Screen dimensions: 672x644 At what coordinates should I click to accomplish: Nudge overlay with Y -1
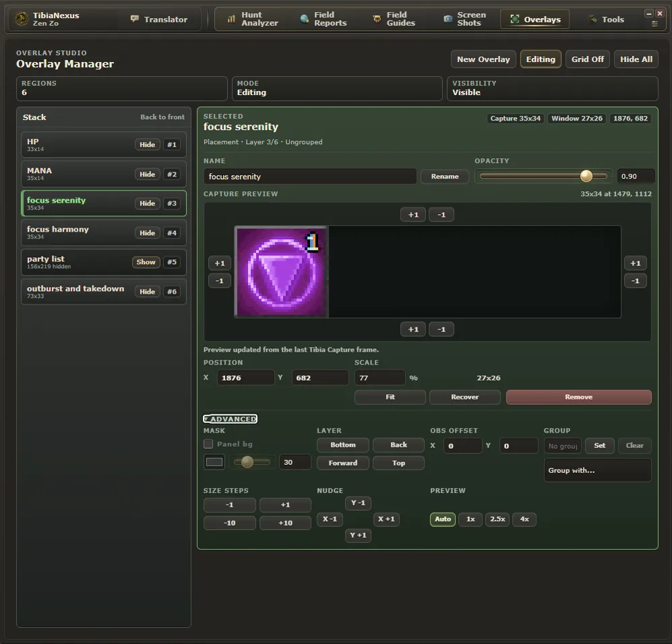[x=358, y=503]
